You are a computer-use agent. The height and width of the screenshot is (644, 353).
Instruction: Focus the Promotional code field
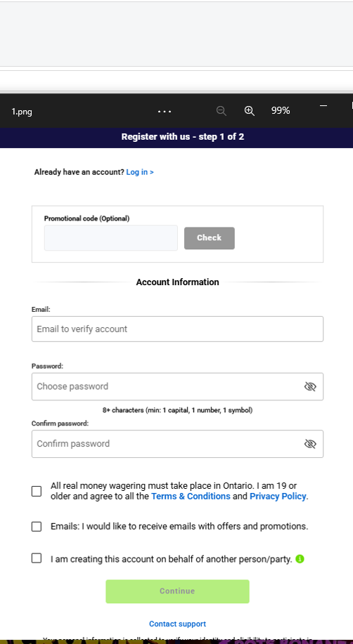click(x=111, y=238)
